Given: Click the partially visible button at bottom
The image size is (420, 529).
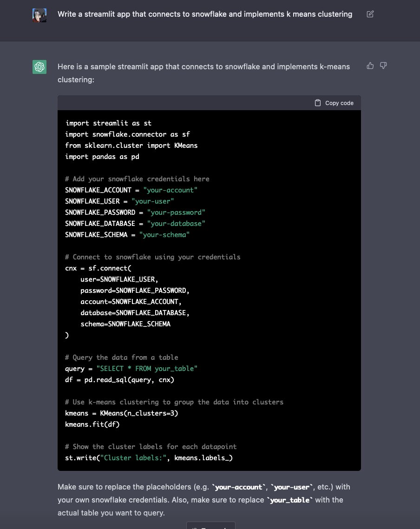Looking at the screenshot, I should [x=210, y=525].
